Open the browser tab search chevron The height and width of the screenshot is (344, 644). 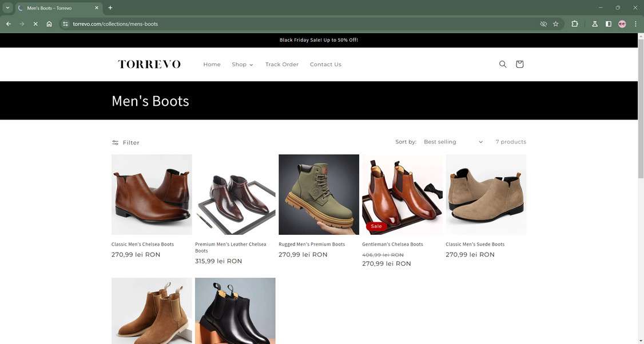click(7, 8)
